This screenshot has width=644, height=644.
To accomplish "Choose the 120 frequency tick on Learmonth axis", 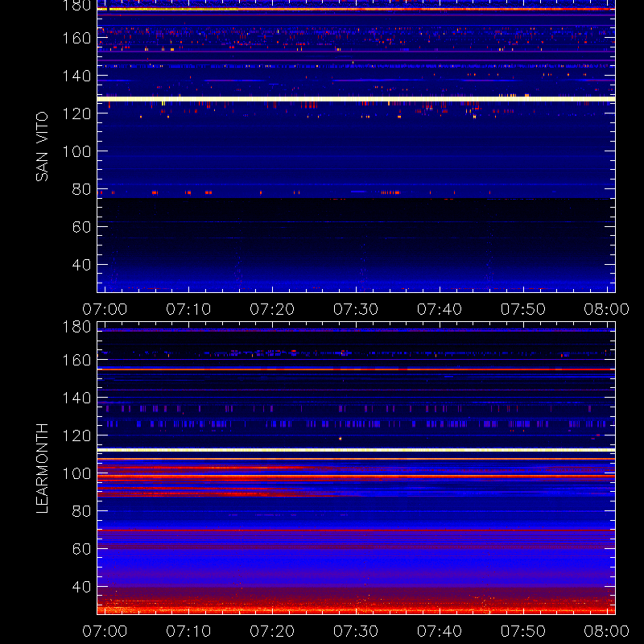I will pos(76,436).
